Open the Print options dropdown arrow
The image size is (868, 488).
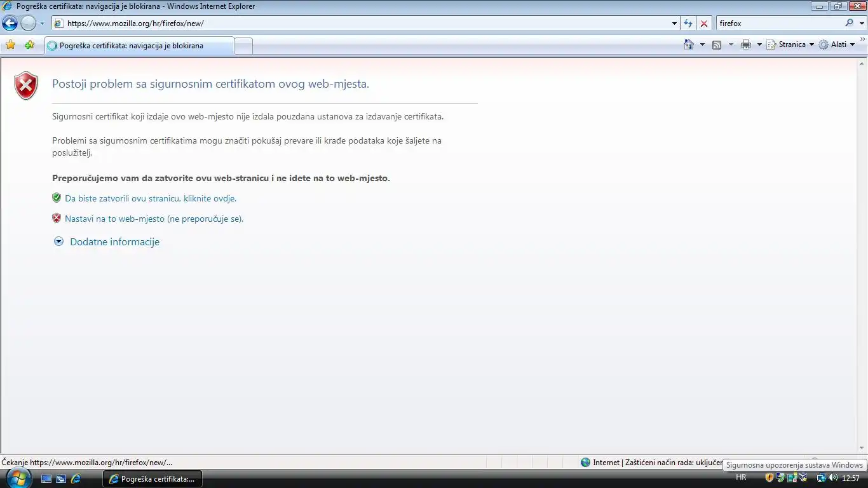click(x=759, y=44)
